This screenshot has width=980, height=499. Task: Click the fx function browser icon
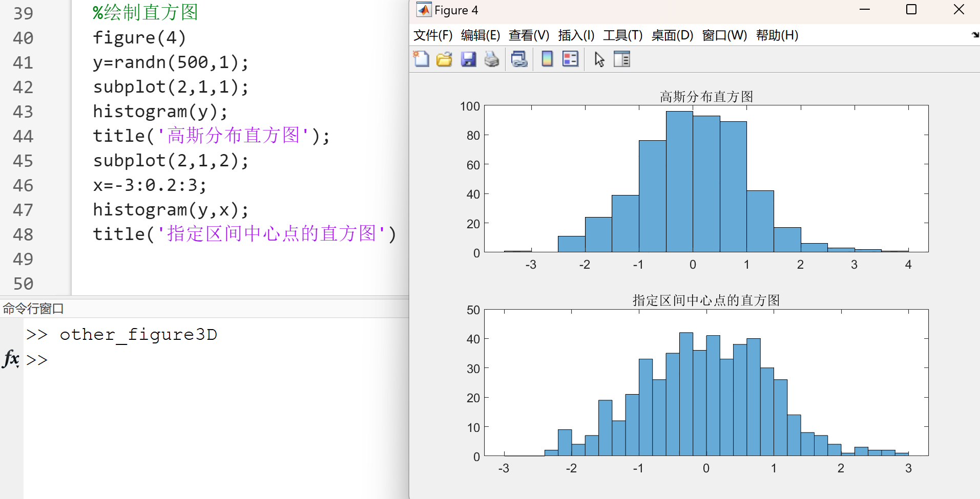coord(11,359)
